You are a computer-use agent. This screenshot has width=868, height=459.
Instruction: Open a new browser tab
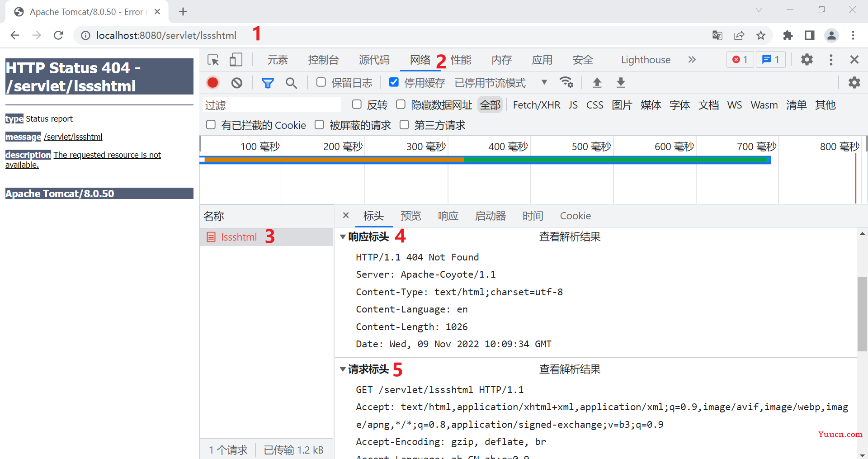(183, 12)
